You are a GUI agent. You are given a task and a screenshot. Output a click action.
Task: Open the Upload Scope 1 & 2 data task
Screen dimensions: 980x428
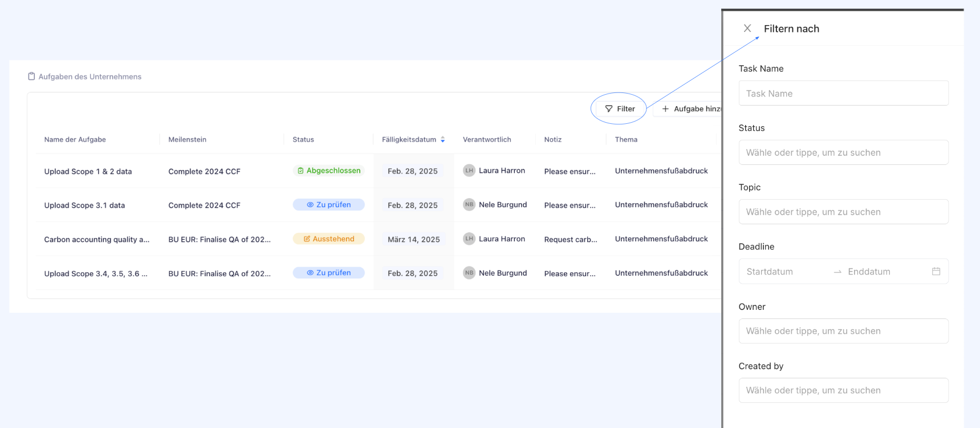click(x=88, y=171)
